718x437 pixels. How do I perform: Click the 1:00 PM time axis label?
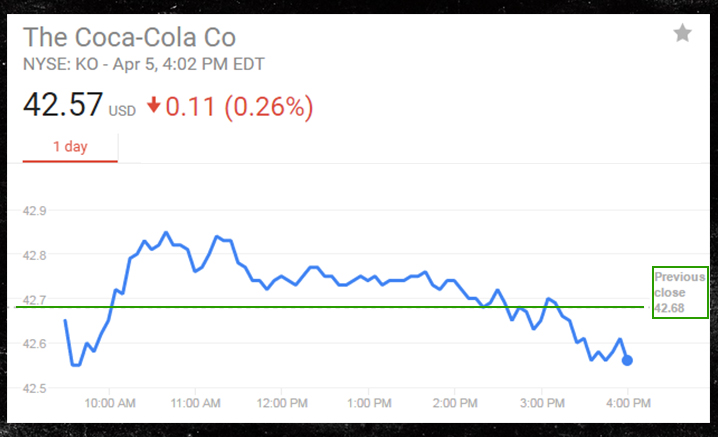coord(368,403)
